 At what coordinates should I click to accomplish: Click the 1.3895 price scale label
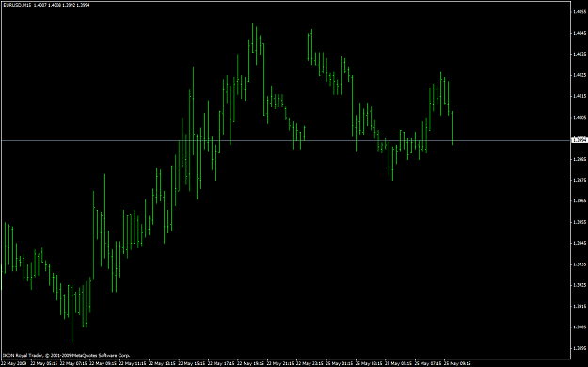click(580, 348)
